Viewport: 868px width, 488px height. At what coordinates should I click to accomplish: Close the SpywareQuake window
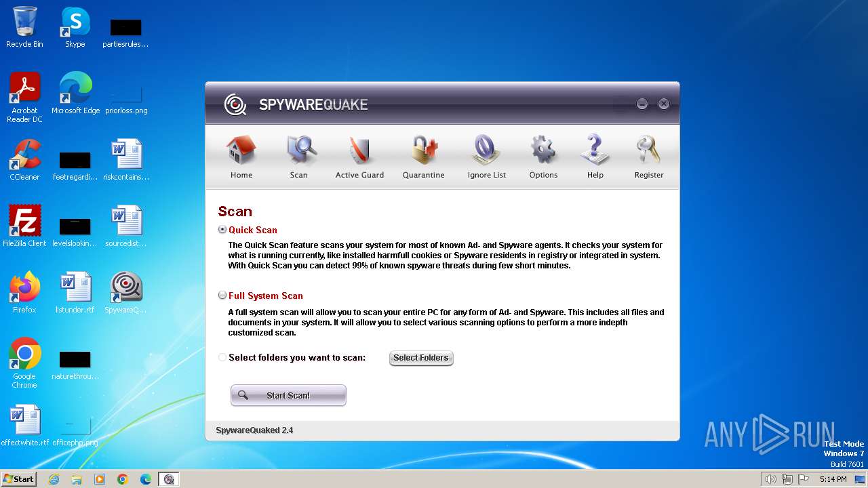tap(664, 104)
